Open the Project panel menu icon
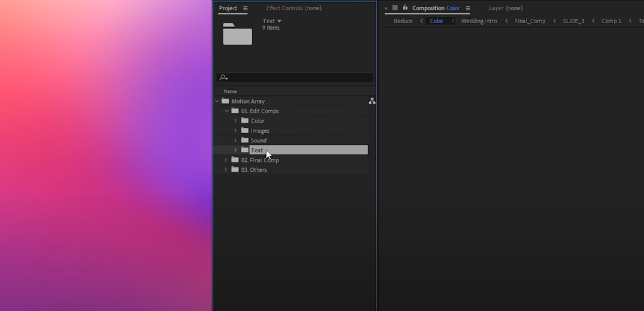This screenshot has width=644, height=311. click(x=245, y=8)
